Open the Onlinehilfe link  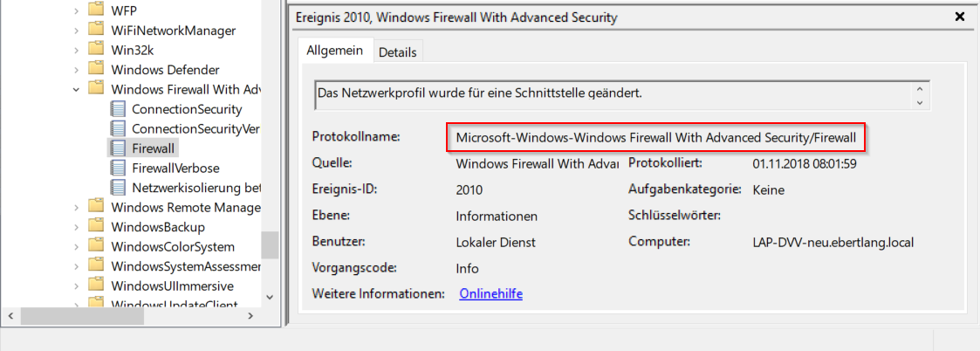490,294
